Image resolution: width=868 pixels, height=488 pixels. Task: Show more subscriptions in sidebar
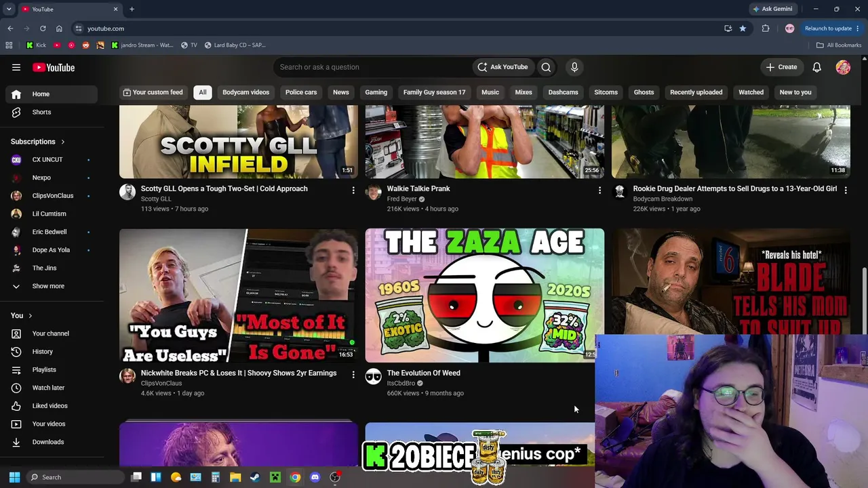click(49, 286)
